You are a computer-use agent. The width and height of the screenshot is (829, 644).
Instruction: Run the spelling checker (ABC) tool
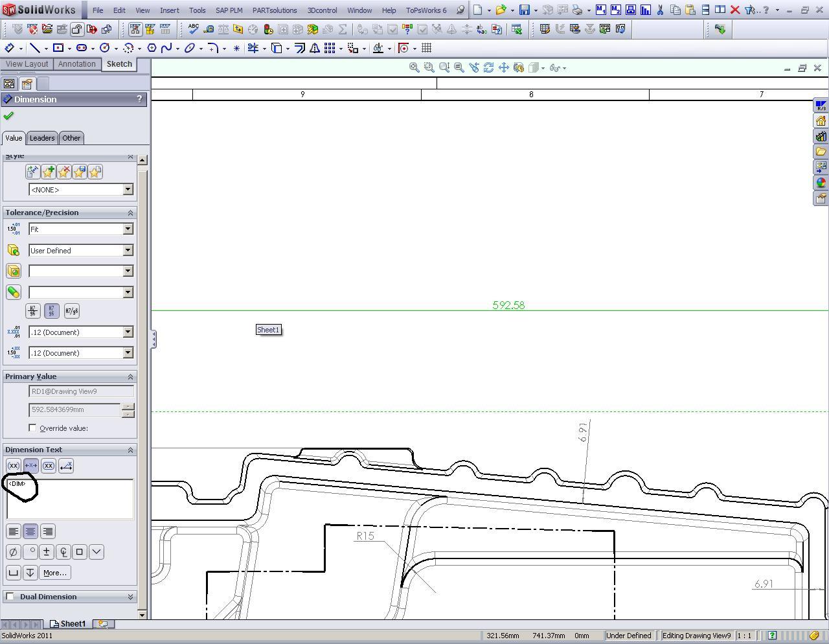point(193,29)
